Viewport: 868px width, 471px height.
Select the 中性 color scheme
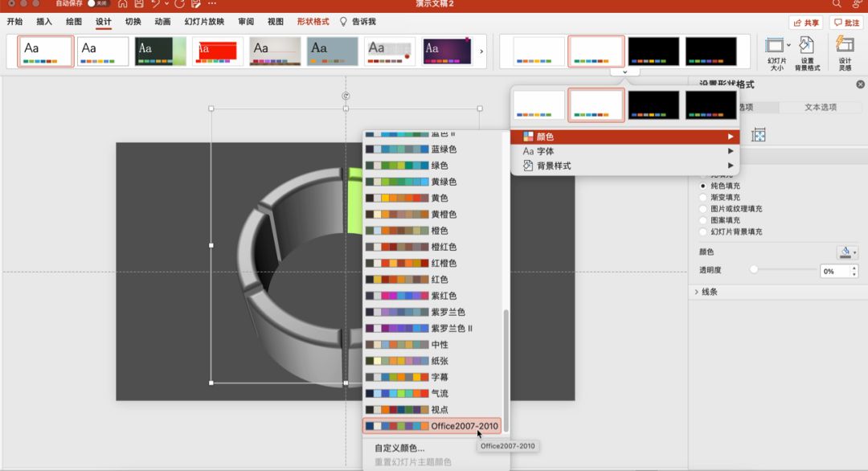[x=432, y=344]
